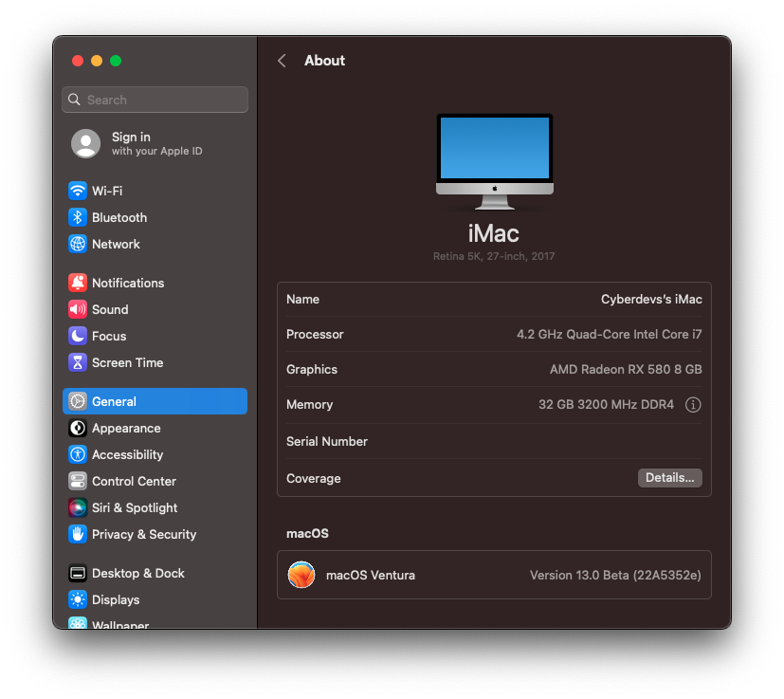The image size is (784, 699).
Task: Minimize window using yellow button
Action: tap(97, 61)
